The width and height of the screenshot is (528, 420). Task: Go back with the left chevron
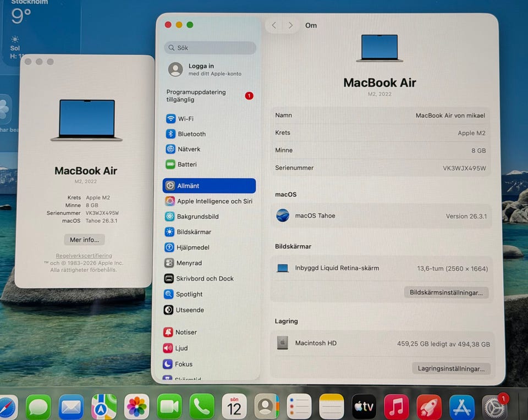point(274,25)
